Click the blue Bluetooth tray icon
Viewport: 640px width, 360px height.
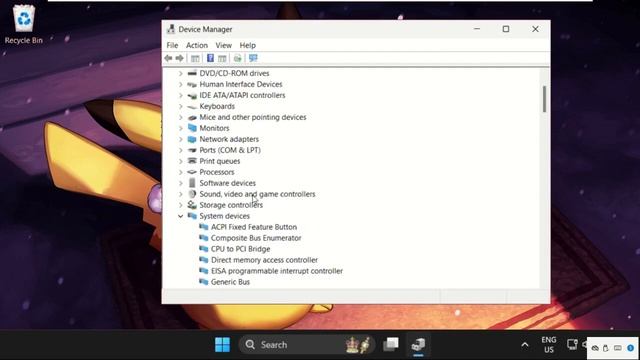coord(631,348)
